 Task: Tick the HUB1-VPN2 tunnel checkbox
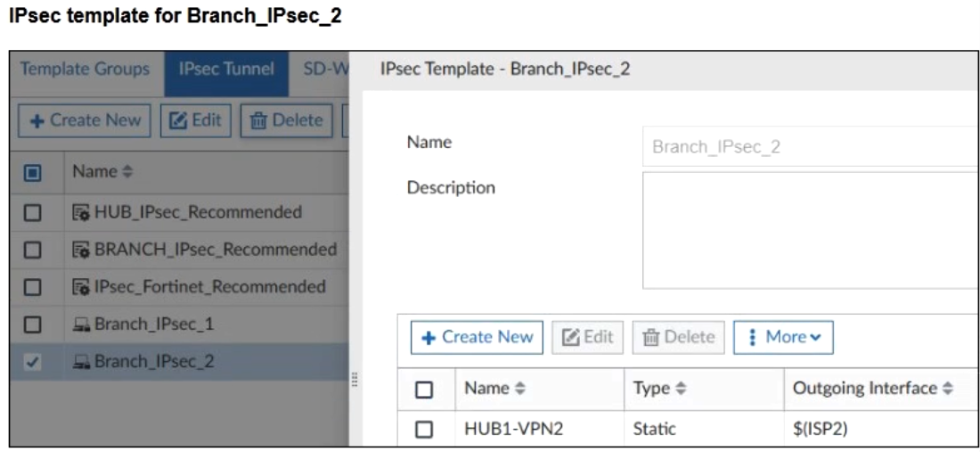coord(425,429)
